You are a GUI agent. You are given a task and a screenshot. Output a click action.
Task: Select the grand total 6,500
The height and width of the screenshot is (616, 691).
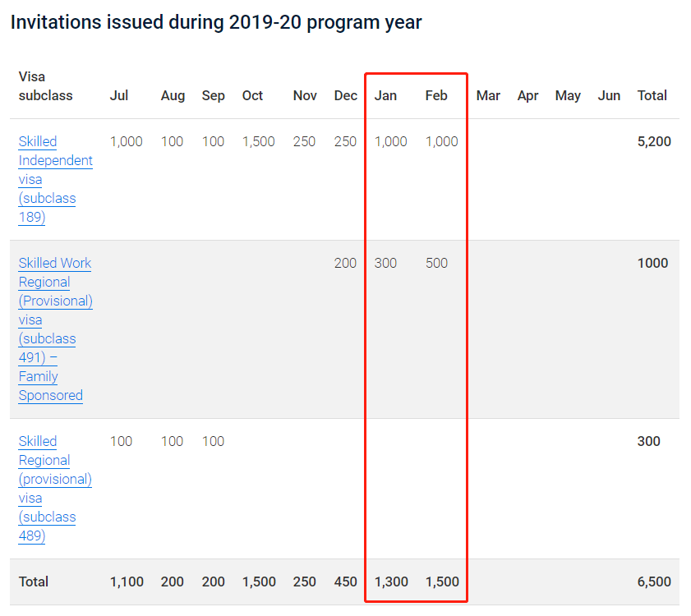(654, 582)
